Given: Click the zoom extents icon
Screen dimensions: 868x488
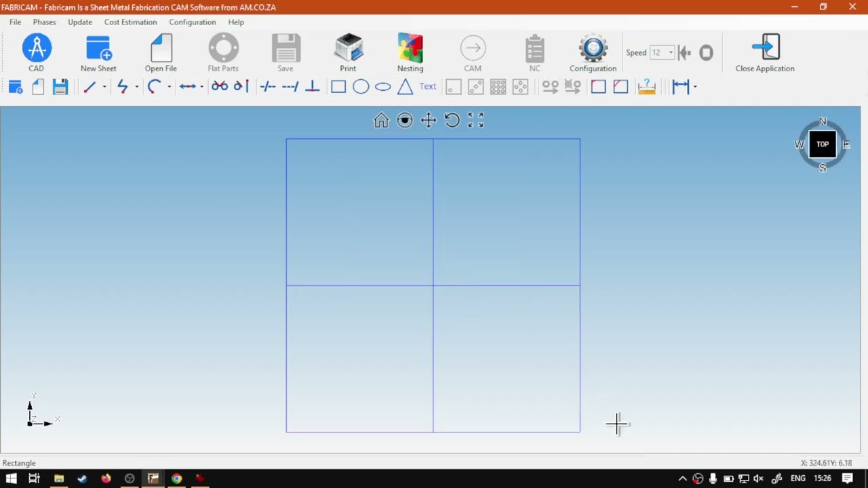Looking at the screenshot, I should click(x=476, y=121).
